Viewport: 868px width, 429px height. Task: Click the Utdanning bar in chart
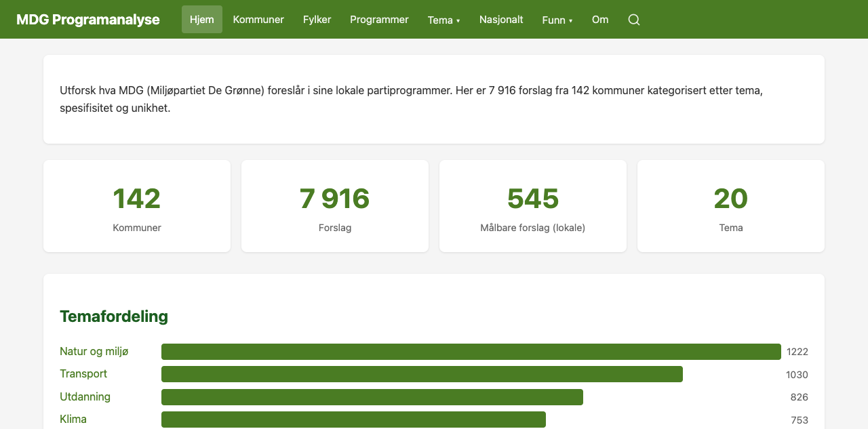point(372,397)
